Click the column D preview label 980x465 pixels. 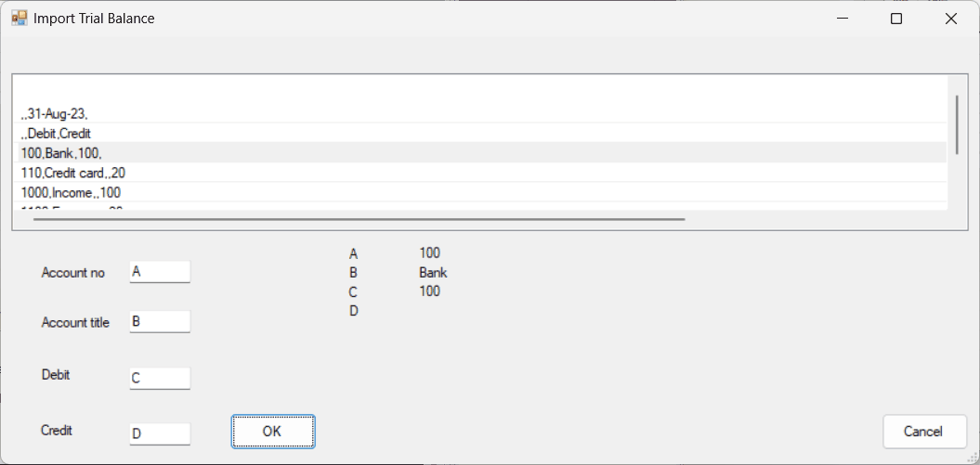coord(353,311)
